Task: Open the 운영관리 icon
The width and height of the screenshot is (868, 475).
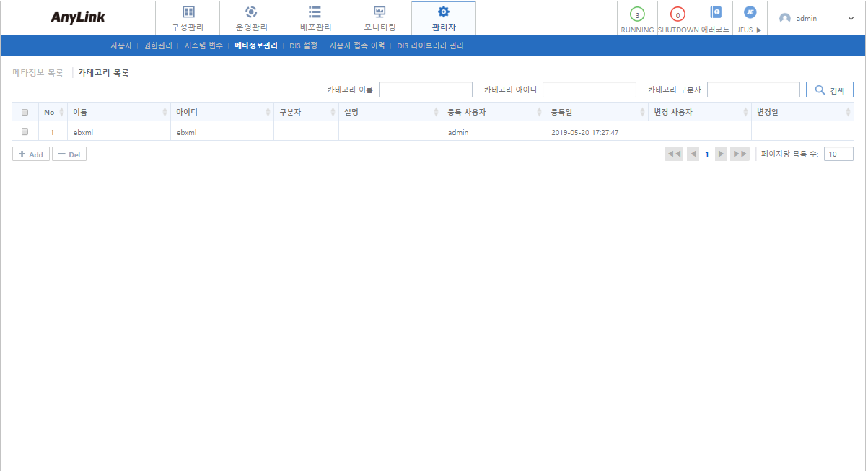Action: [251, 12]
